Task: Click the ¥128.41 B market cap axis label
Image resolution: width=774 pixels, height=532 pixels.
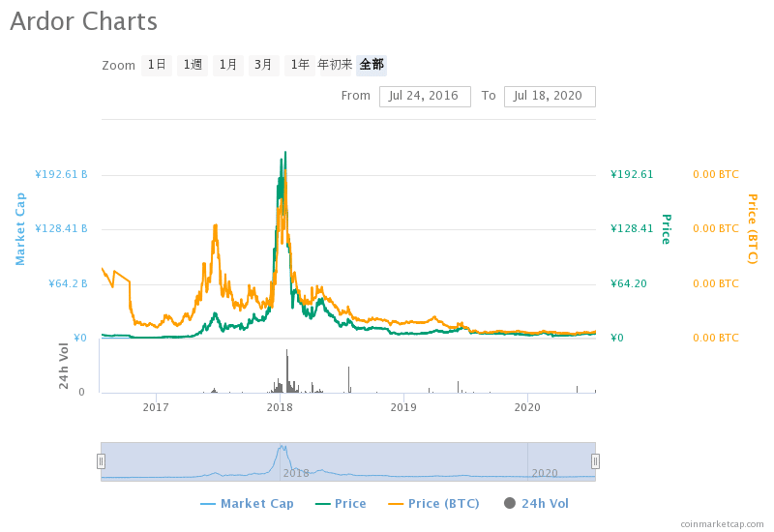Action: tap(61, 229)
